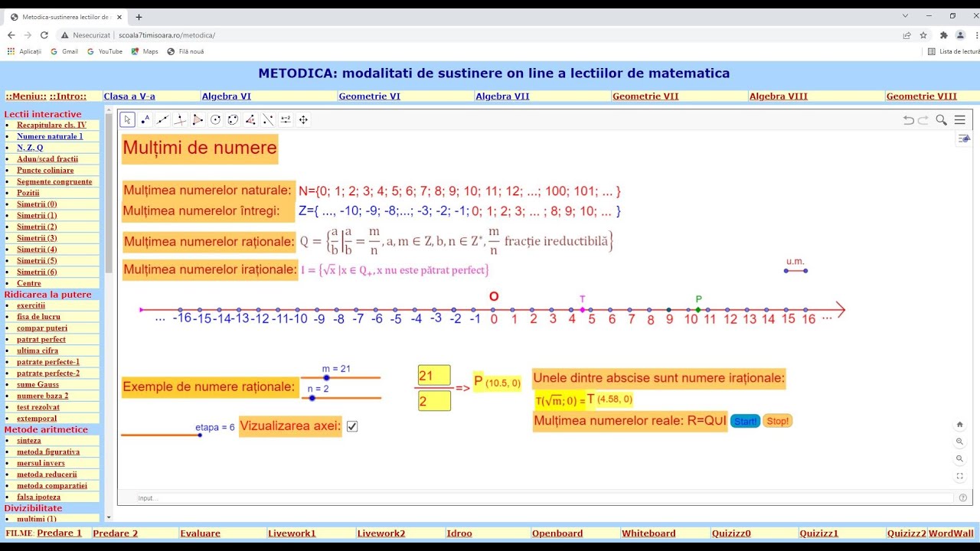
Task: Open the Puncte coliniare lesson link
Action: pos(45,170)
